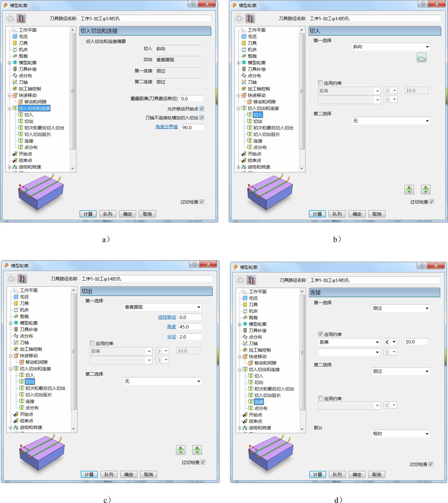
Task: Enable 应用约束 checkbox in dialog c
Action: (x=92, y=343)
